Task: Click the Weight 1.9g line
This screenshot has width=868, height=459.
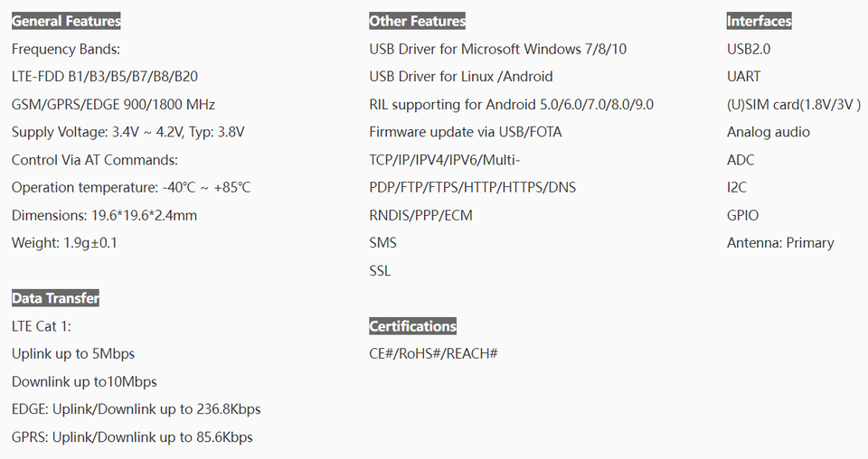Action: (x=64, y=243)
